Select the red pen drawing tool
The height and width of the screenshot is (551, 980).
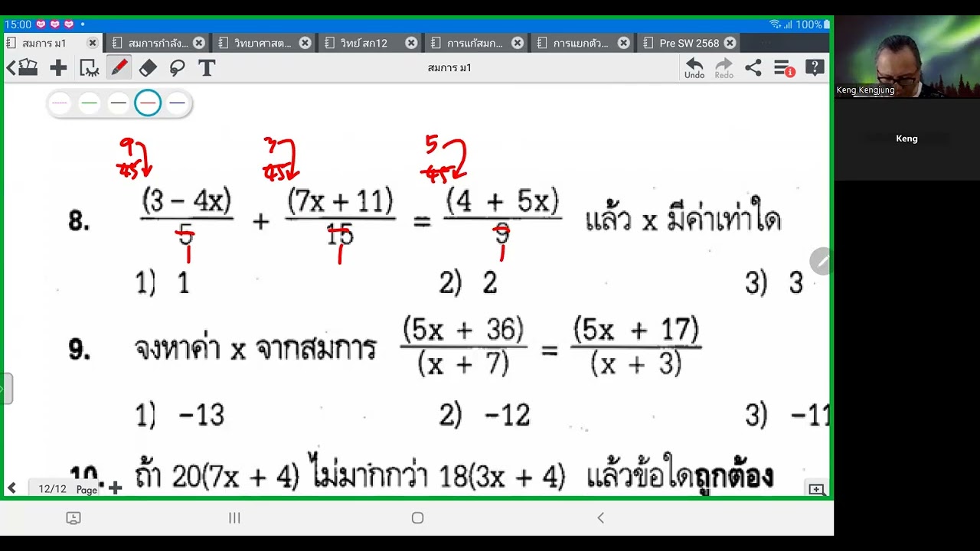pyautogui.click(x=119, y=68)
